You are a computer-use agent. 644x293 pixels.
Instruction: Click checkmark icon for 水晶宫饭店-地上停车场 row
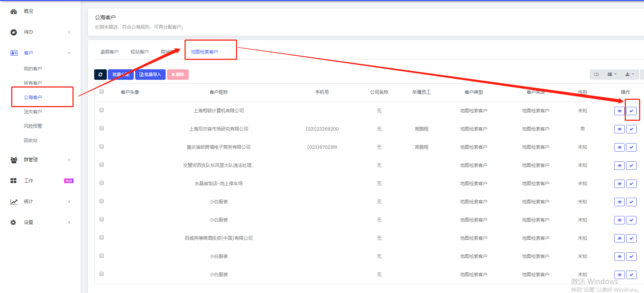pyautogui.click(x=631, y=184)
